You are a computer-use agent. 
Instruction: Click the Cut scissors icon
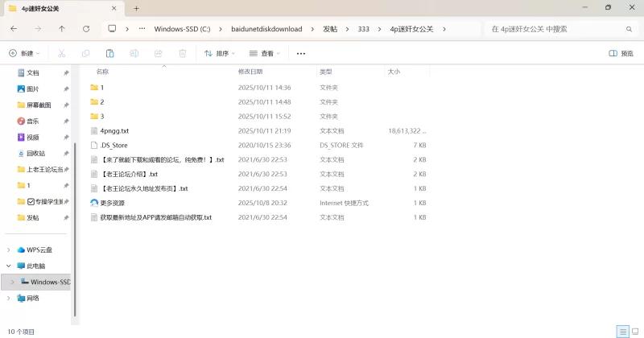pyautogui.click(x=61, y=53)
